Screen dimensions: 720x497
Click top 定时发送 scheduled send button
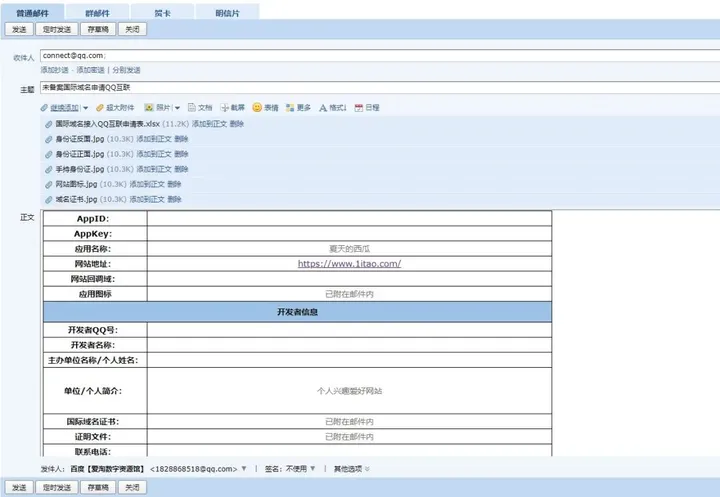coord(56,29)
